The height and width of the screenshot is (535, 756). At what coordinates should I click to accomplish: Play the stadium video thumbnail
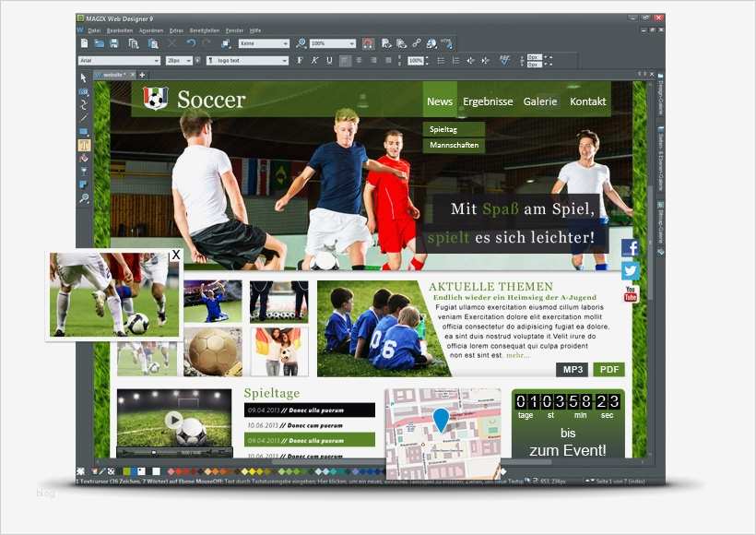173,419
